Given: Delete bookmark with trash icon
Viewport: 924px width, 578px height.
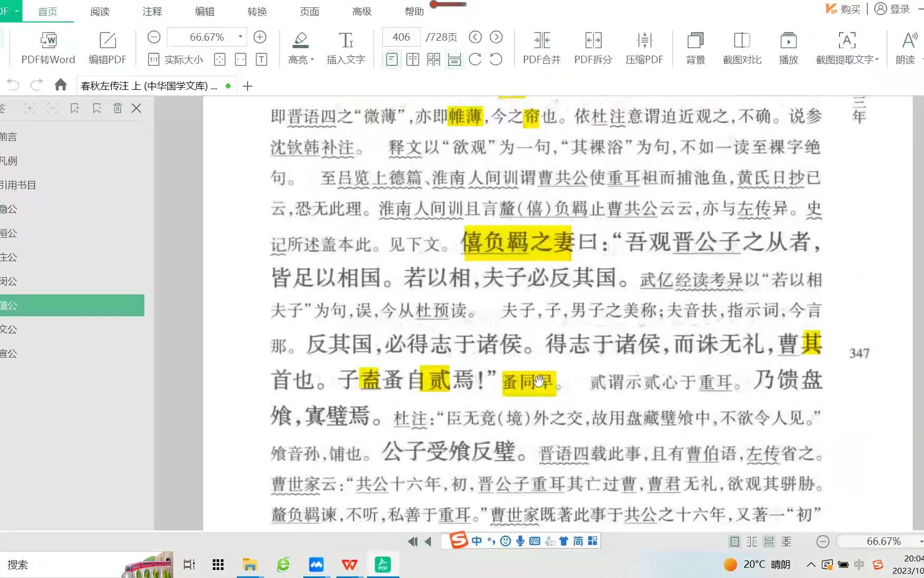Looking at the screenshot, I should (118, 109).
